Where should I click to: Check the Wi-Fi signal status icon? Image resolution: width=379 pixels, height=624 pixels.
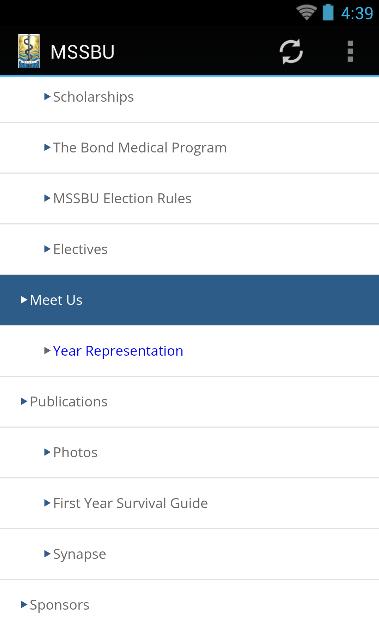[306, 12]
